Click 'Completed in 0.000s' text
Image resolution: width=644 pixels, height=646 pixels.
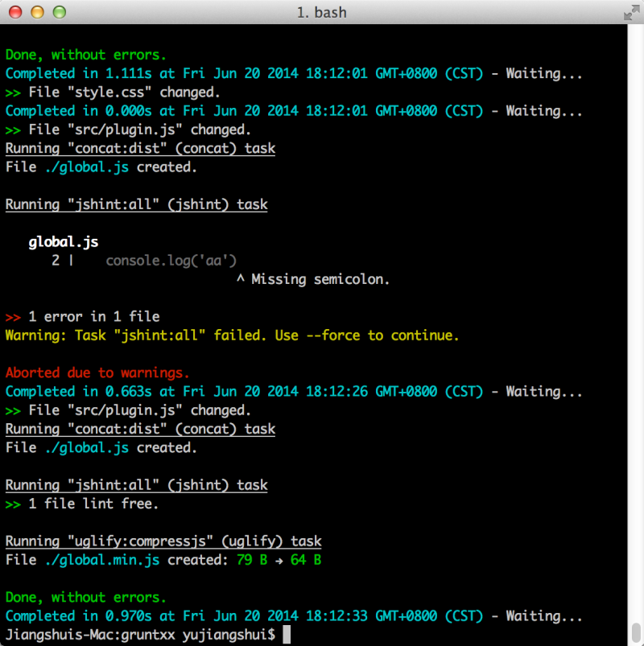click(x=78, y=111)
